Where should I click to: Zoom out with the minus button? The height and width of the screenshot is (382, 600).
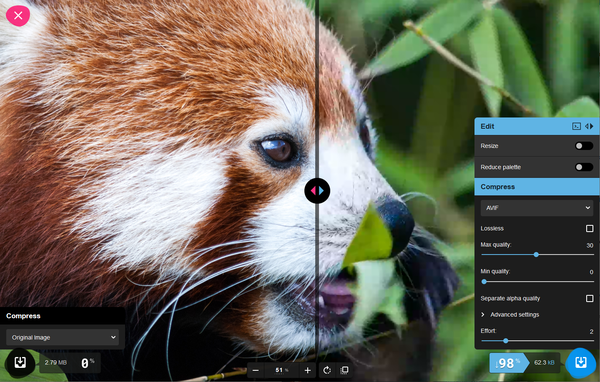(x=256, y=370)
